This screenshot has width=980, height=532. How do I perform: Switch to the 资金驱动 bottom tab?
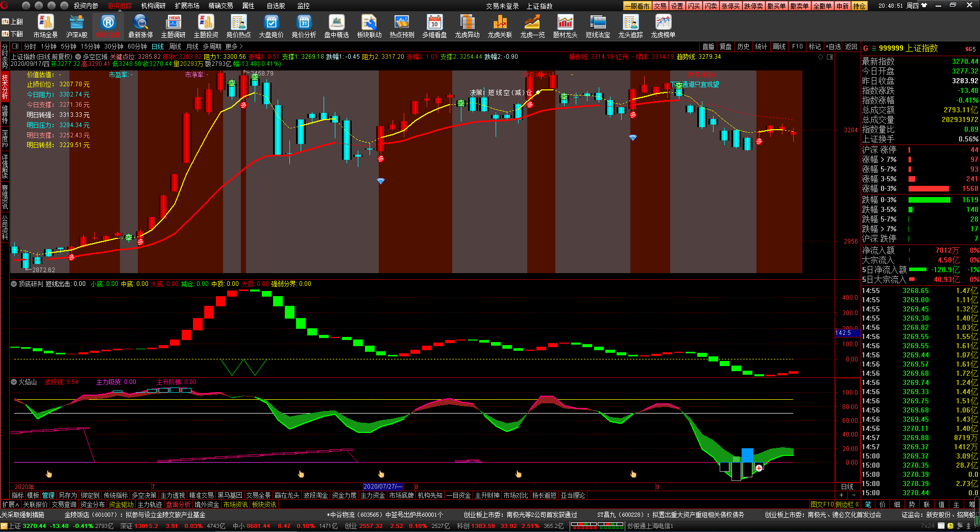121,504
